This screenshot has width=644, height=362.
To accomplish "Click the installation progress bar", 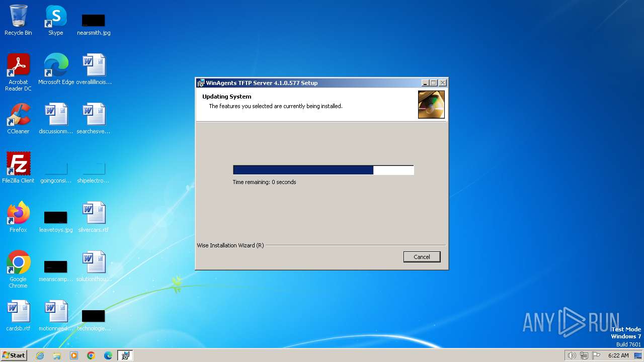I will pyautogui.click(x=324, y=170).
